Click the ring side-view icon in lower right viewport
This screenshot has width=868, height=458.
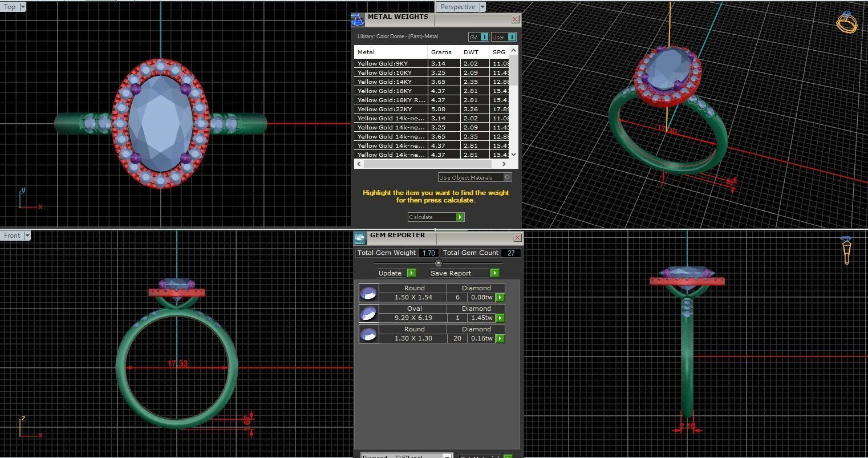[847, 251]
